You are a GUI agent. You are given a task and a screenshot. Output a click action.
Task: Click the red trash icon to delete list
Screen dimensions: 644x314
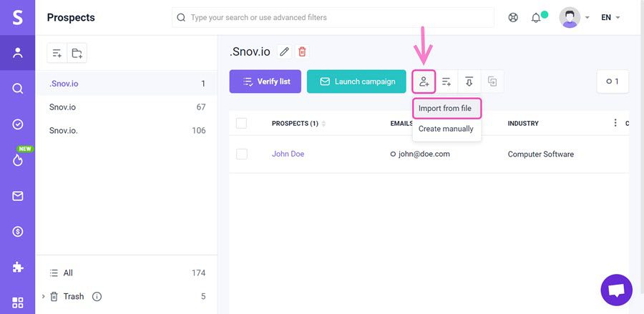click(x=302, y=51)
